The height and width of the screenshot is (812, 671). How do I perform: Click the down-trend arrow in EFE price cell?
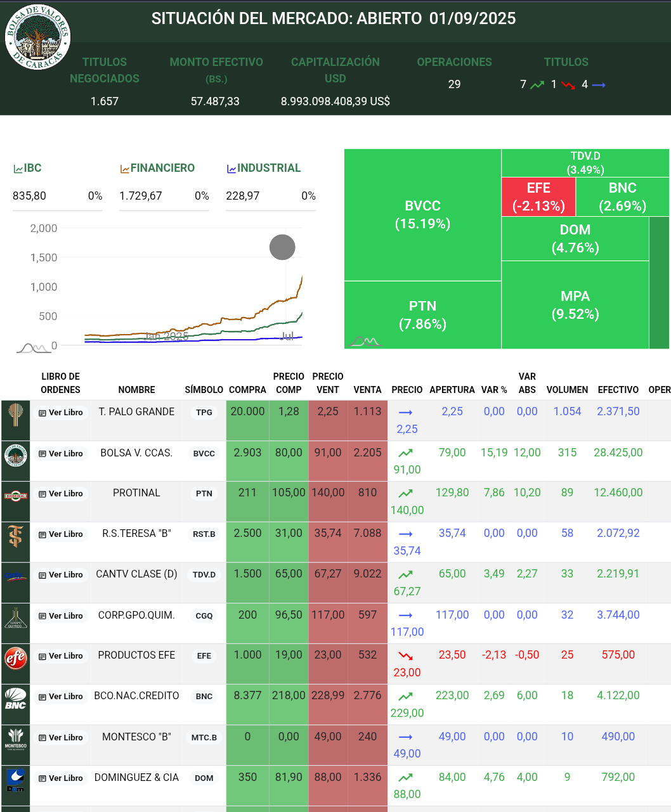[406, 655]
